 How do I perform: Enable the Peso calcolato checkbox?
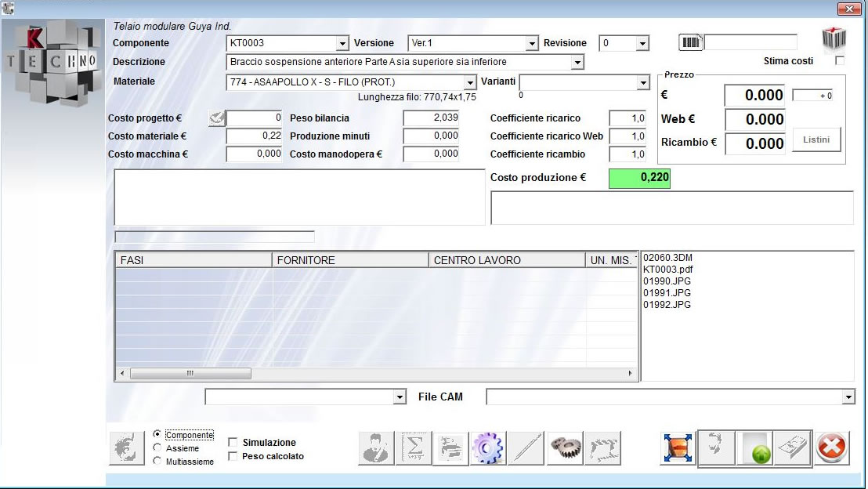pyautogui.click(x=233, y=456)
